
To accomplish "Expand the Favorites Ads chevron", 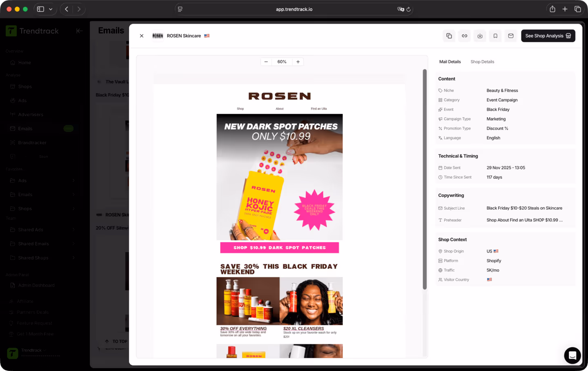I will (x=73, y=181).
